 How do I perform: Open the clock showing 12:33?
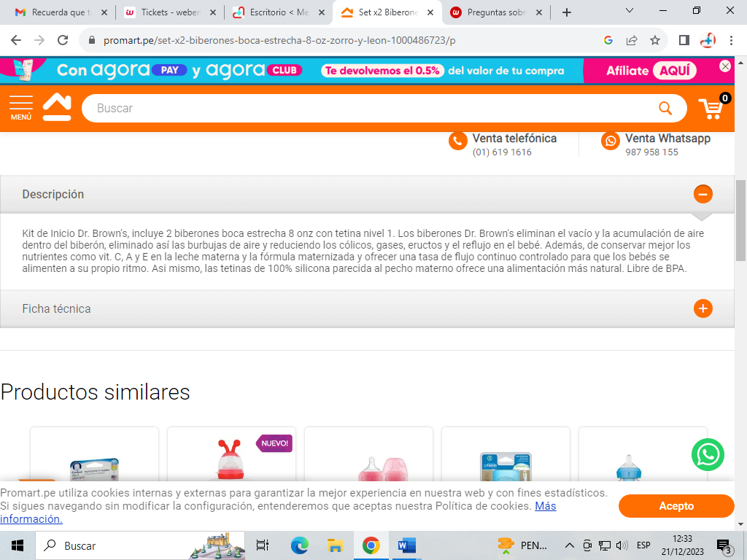click(x=682, y=545)
